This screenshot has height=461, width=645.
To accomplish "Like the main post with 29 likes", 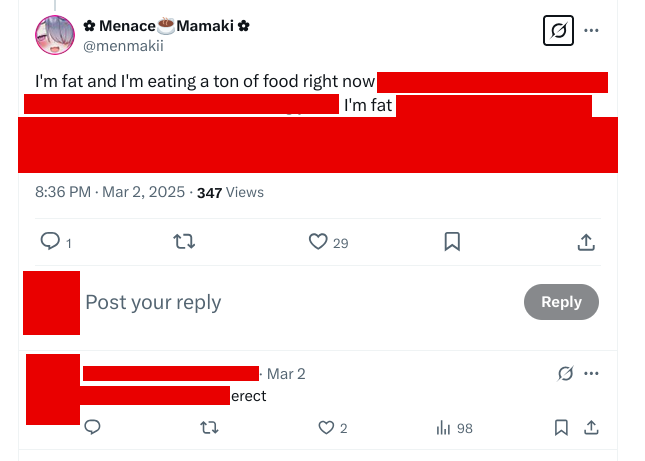I will (318, 241).
